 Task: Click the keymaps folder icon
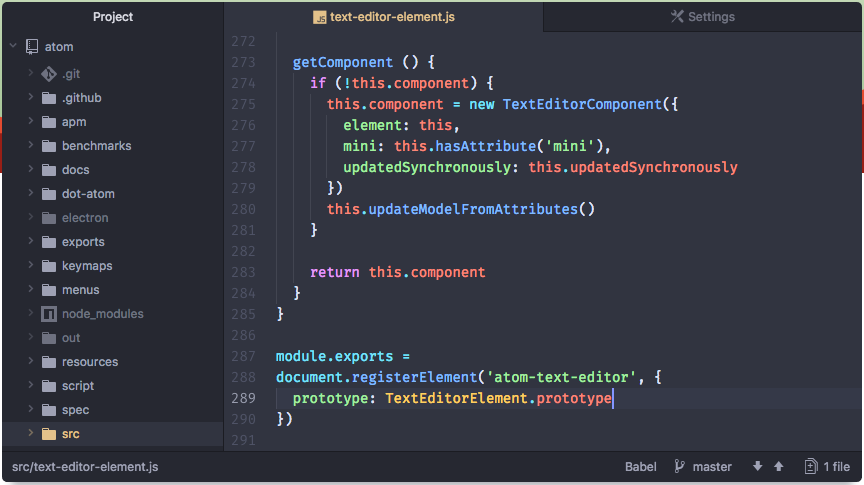[49, 266]
